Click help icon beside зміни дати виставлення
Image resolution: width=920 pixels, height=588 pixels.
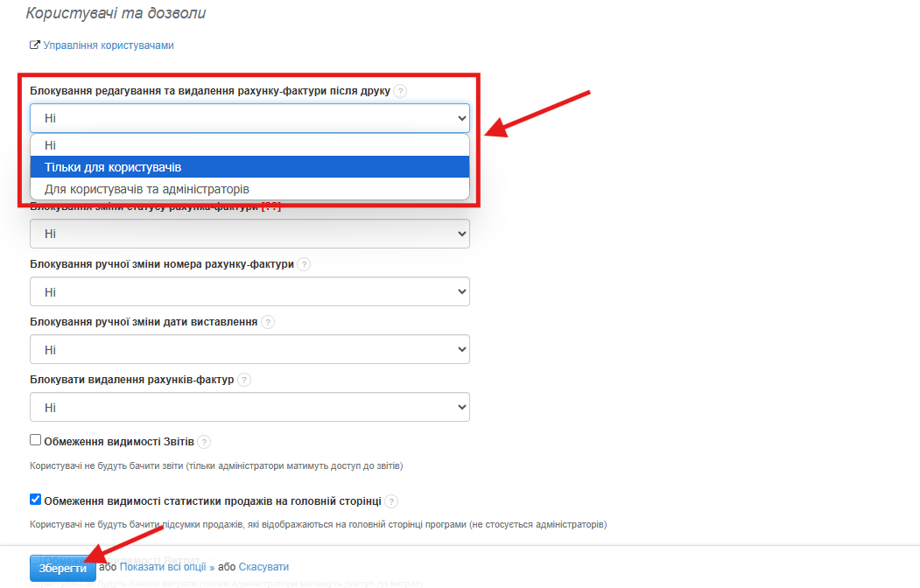[x=268, y=322]
